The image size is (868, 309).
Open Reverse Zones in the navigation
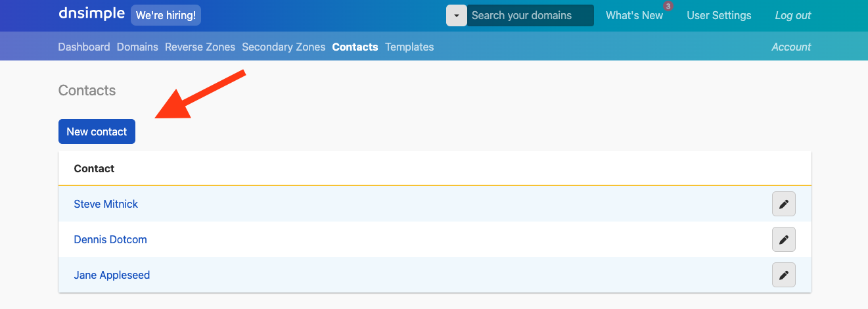coord(200,47)
